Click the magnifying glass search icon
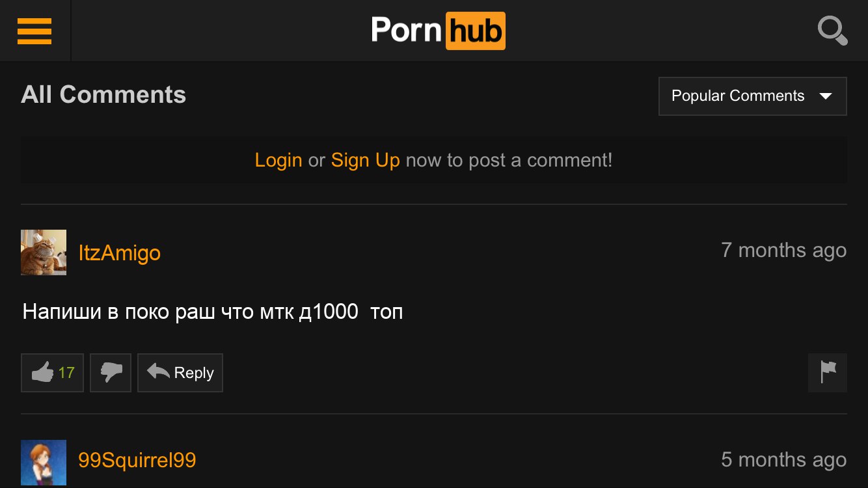Viewport: 868px width, 488px height. pos(832,31)
